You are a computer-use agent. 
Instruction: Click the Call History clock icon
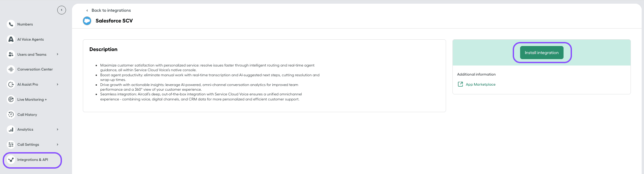pyautogui.click(x=11, y=115)
